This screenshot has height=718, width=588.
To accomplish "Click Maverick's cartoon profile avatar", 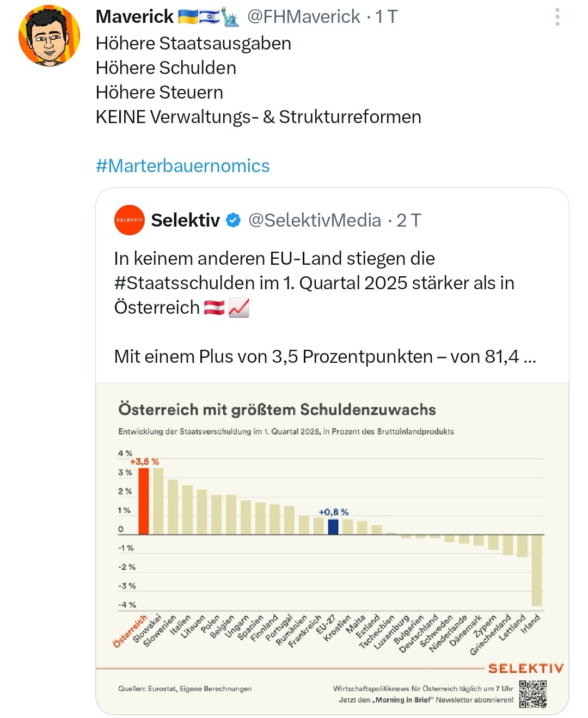I will pos(49,36).
